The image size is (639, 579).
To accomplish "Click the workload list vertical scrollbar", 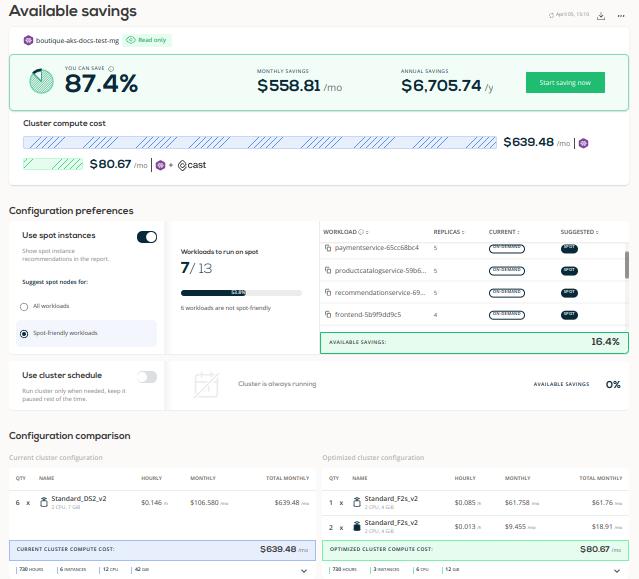I will point(626,265).
